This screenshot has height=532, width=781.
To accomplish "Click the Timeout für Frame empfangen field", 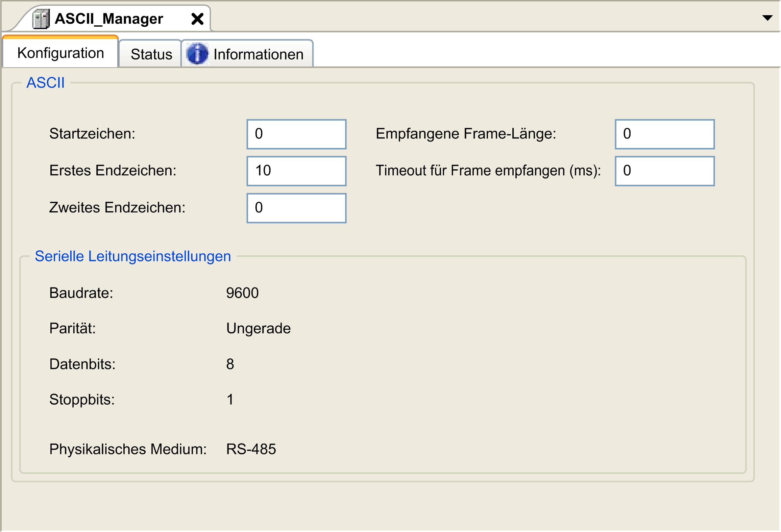I will [x=664, y=171].
